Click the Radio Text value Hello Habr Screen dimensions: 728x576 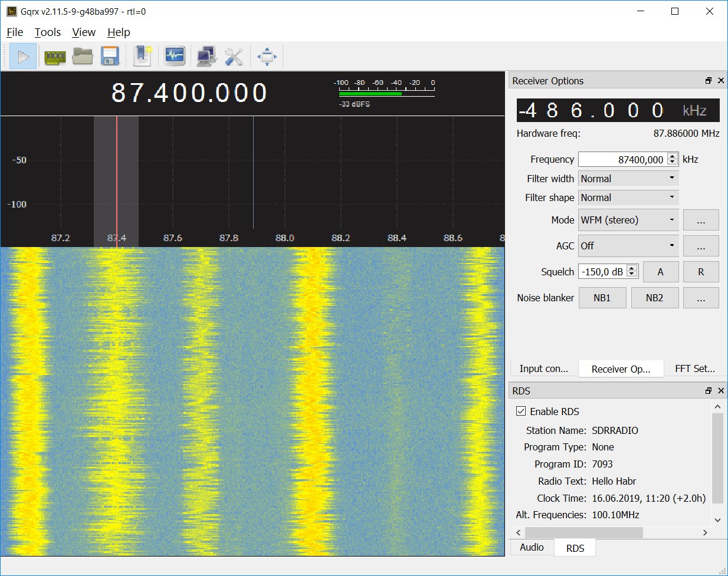click(614, 481)
